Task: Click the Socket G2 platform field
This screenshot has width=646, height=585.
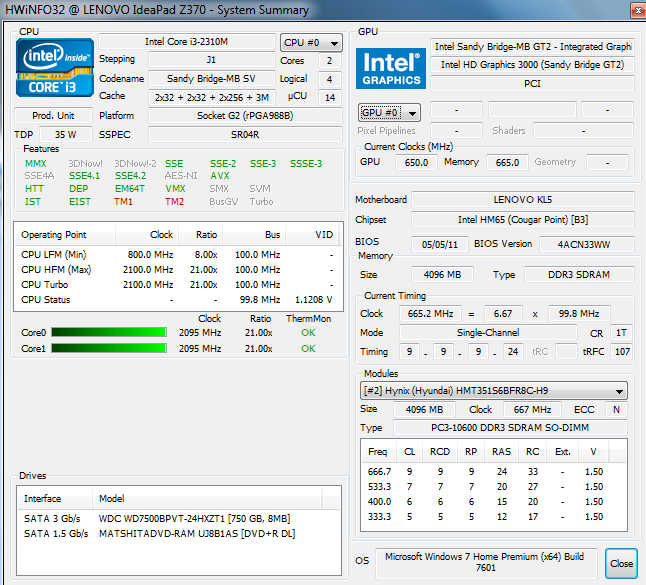Action: [x=245, y=116]
